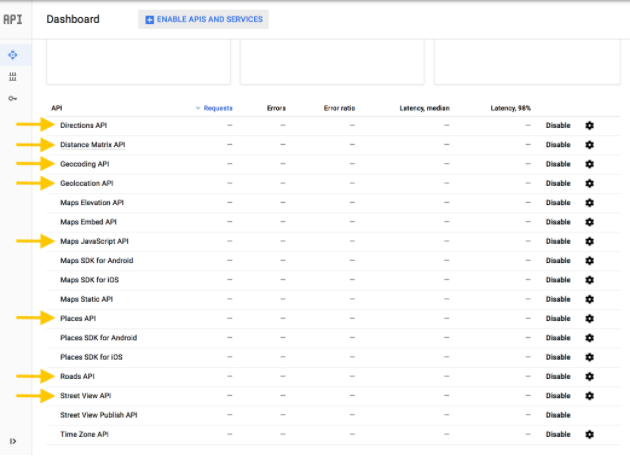The height and width of the screenshot is (459, 630).
Task: Disable the Street View Publish API
Action: [x=558, y=415]
